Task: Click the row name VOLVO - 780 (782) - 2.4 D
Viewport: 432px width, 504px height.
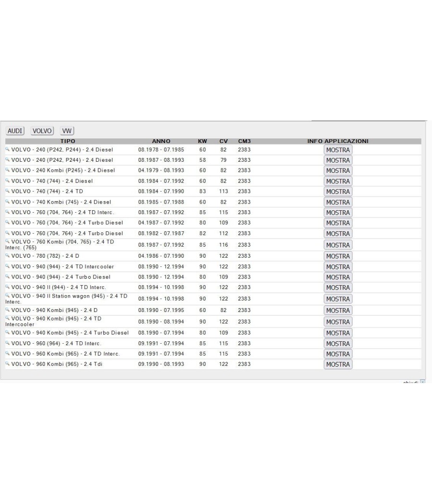Action: point(45,256)
